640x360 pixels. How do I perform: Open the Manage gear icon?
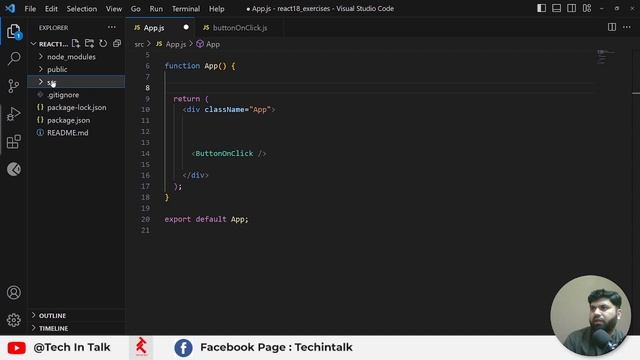pyautogui.click(x=13, y=320)
